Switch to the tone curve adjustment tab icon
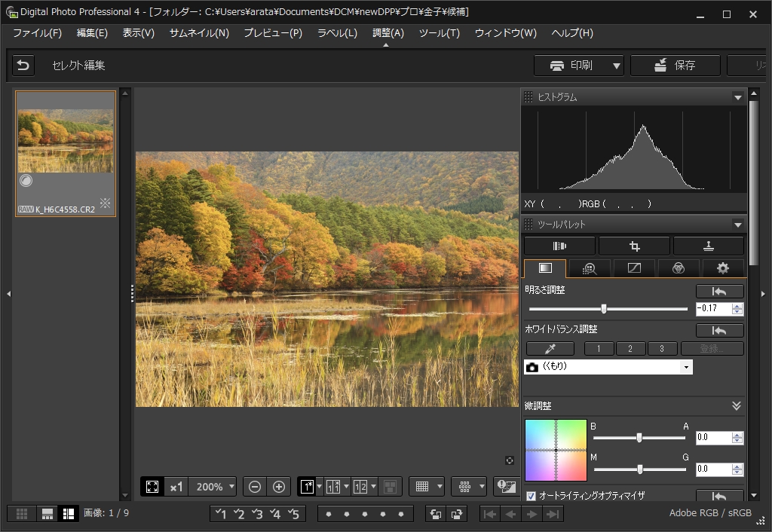772x532 pixels. 634,268
